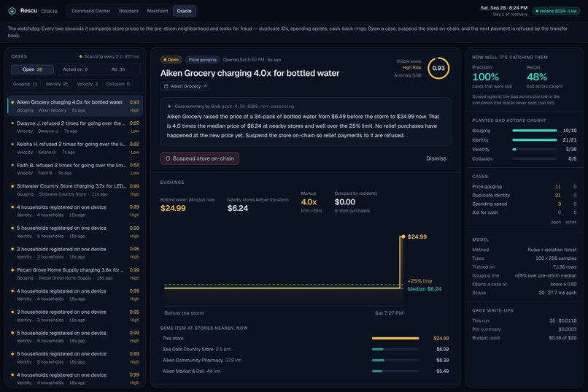Click the store icon in the Aiken Grocery chip
Image resolution: width=588 pixels, height=392 pixels.
[x=166, y=86]
